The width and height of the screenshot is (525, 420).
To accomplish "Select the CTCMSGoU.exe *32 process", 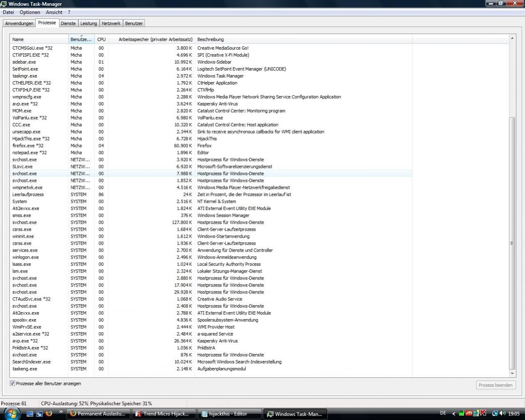I will (x=211, y=48).
